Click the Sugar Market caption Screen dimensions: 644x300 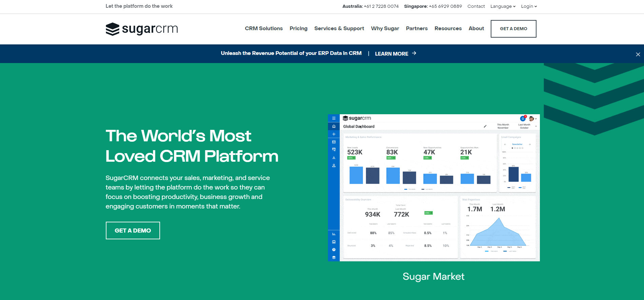pyautogui.click(x=433, y=277)
